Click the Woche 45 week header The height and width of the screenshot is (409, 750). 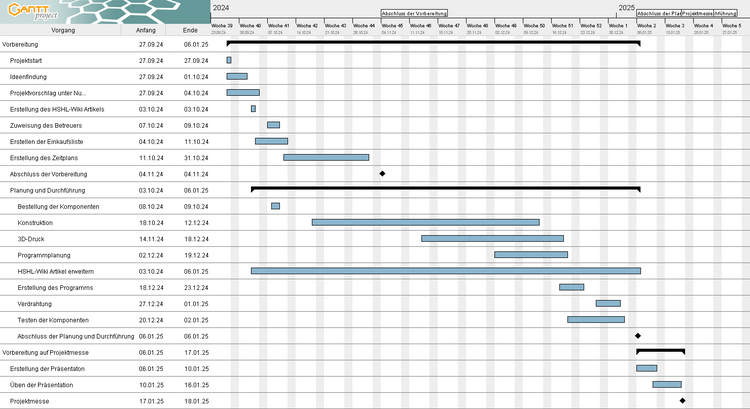pyautogui.click(x=393, y=25)
